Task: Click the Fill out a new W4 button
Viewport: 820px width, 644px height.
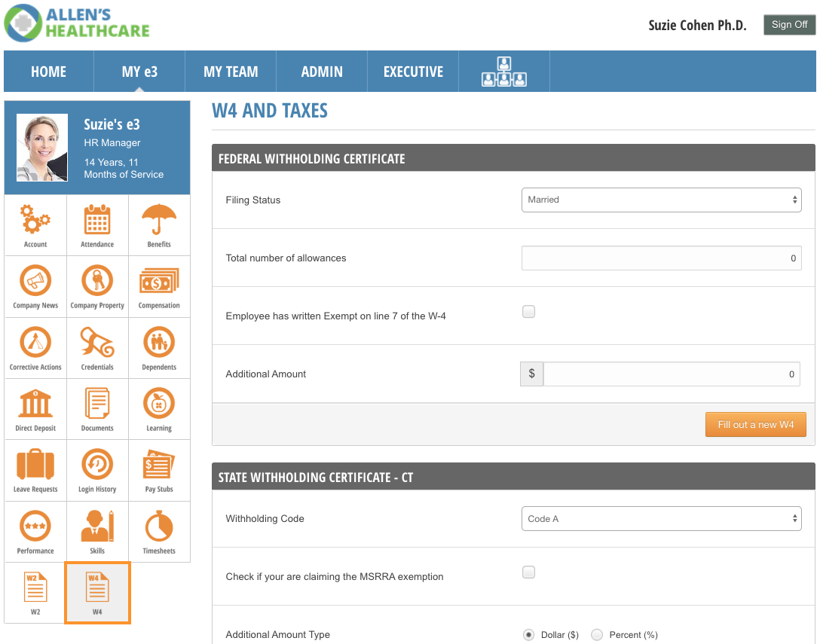Action: 755,425
